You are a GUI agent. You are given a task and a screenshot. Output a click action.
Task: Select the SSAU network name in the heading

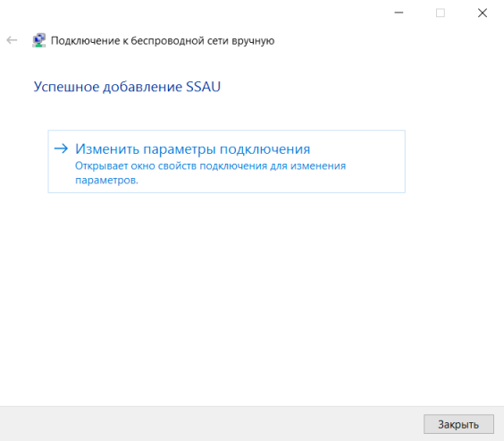pos(204,87)
